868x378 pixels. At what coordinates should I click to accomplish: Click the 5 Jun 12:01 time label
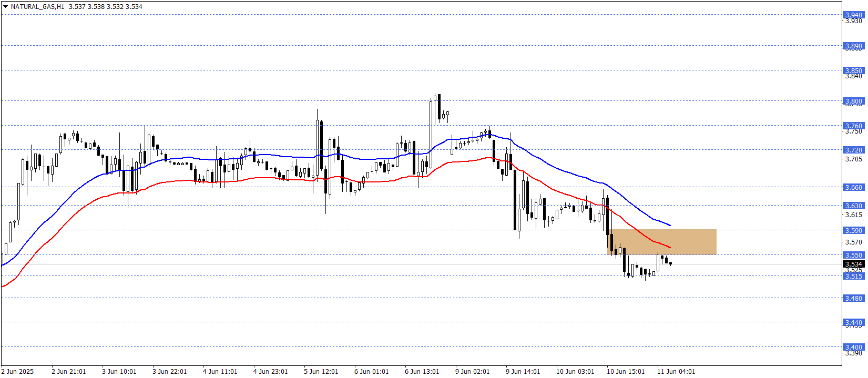[321, 372]
